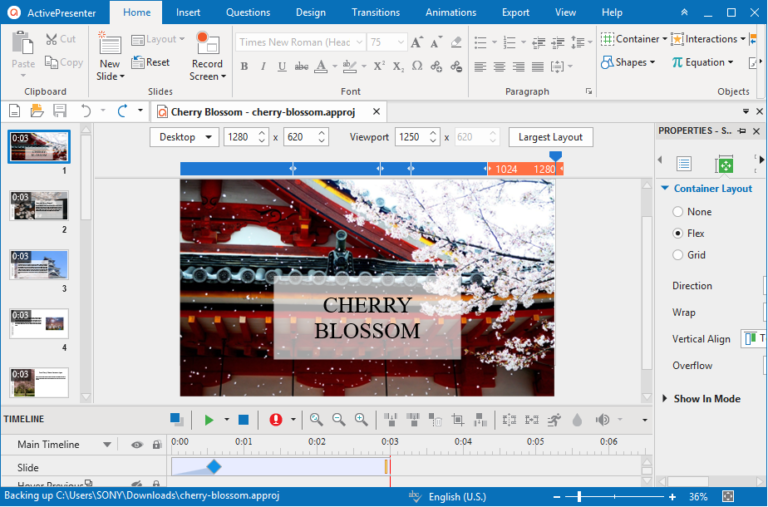Screen dimensions: 768x507
Task: Click the zoom slider in status bar
Action: (x=579, y=497)
